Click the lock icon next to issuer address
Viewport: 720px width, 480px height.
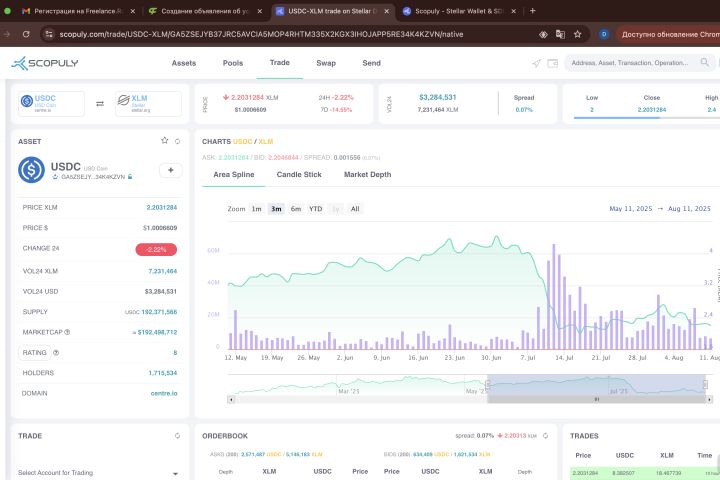coord(130,177)
